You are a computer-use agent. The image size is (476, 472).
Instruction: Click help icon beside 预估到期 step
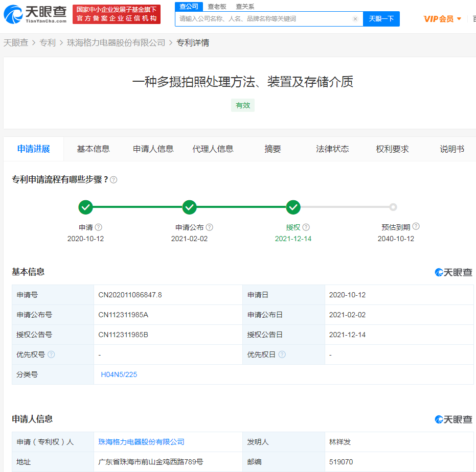click(x=416, y=226)
